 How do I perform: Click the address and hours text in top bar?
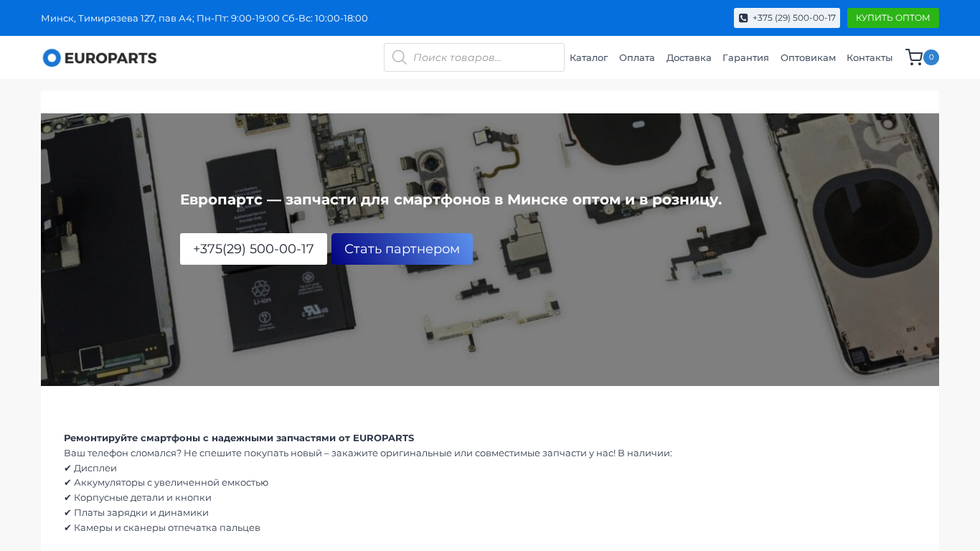[x=204, y=18]
